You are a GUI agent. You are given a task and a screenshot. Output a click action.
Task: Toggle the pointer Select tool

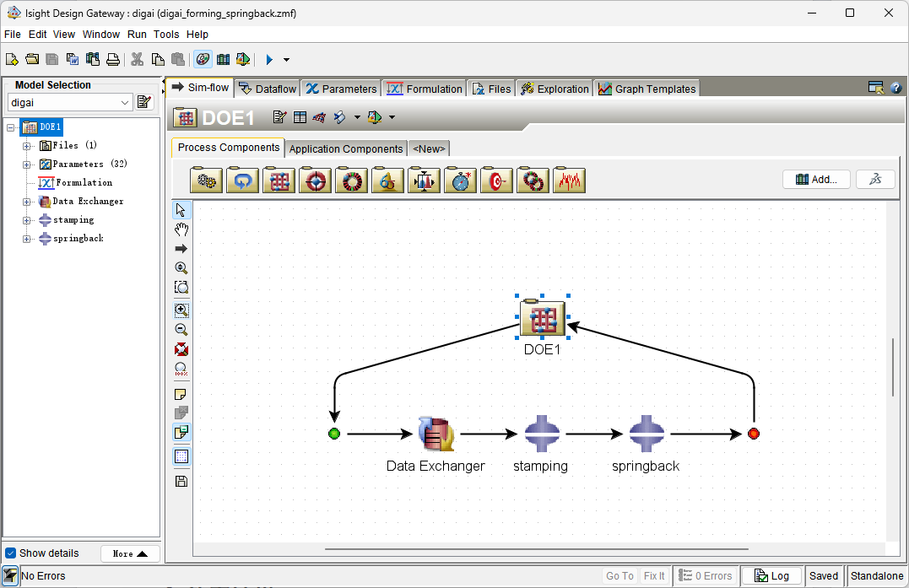point(181,210)
